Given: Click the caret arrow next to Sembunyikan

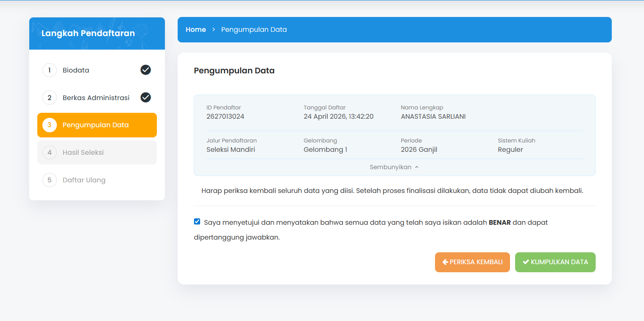Looking at the screenshot, I should (x=417, y=167).
